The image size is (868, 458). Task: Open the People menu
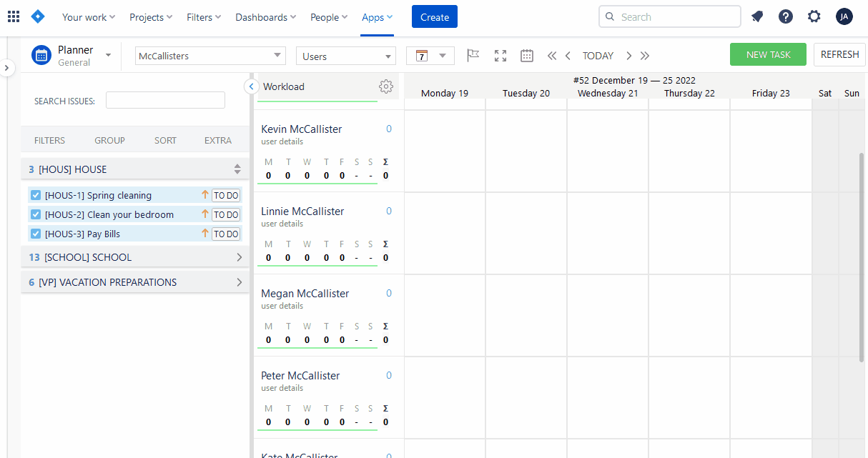(329, 17)
